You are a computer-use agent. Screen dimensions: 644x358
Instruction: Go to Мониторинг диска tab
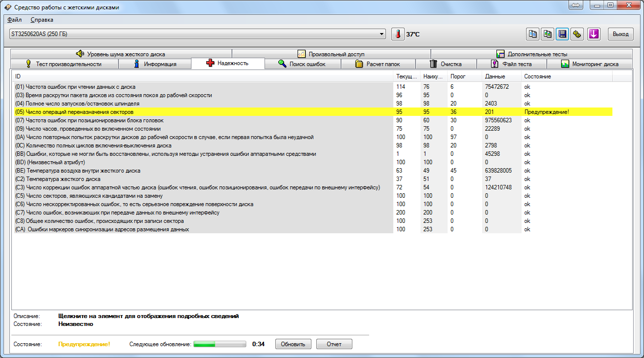tap(590, 64)
